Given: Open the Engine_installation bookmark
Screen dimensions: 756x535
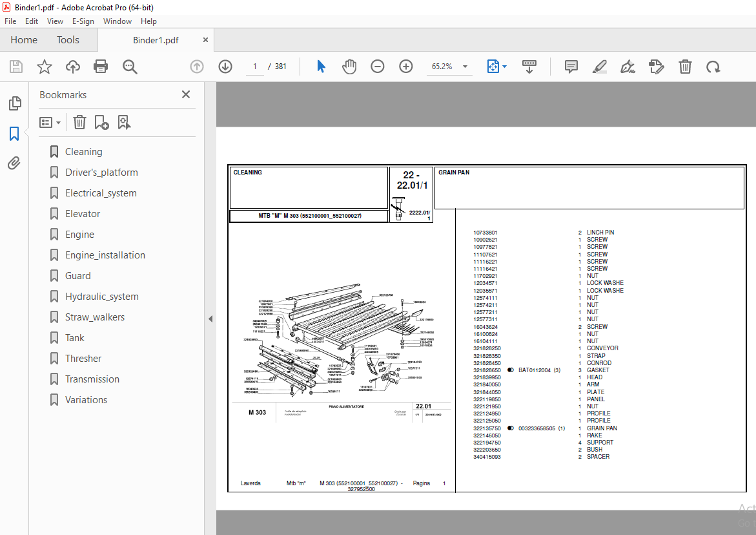Looking at the screenshot, I should (x=105, y=255).
